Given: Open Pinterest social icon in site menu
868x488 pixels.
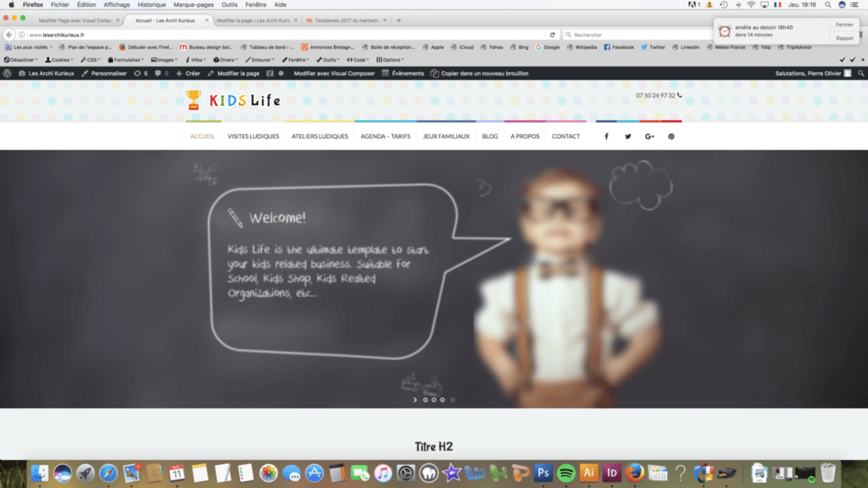Looking at the screenshot, I should [x=671, y=136].
